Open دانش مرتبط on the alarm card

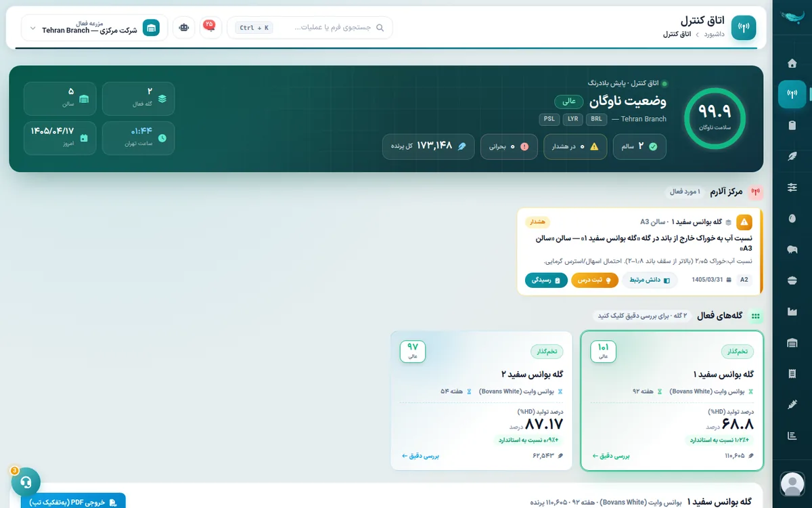650,280
